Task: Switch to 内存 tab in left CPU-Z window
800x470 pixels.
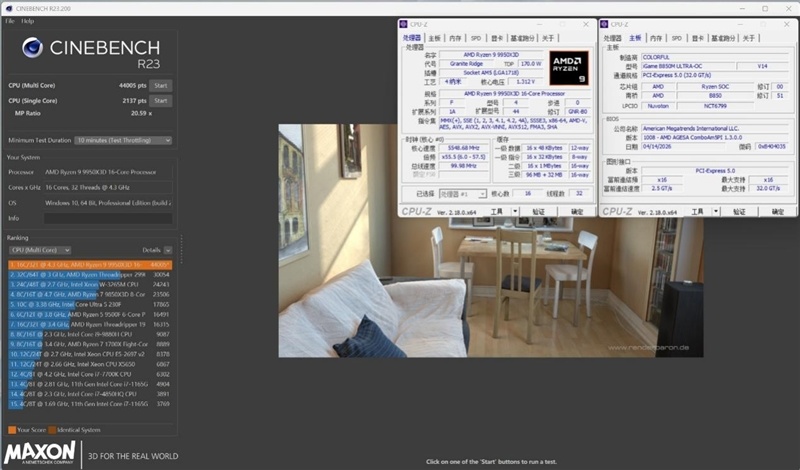Action: click(455, 38)
